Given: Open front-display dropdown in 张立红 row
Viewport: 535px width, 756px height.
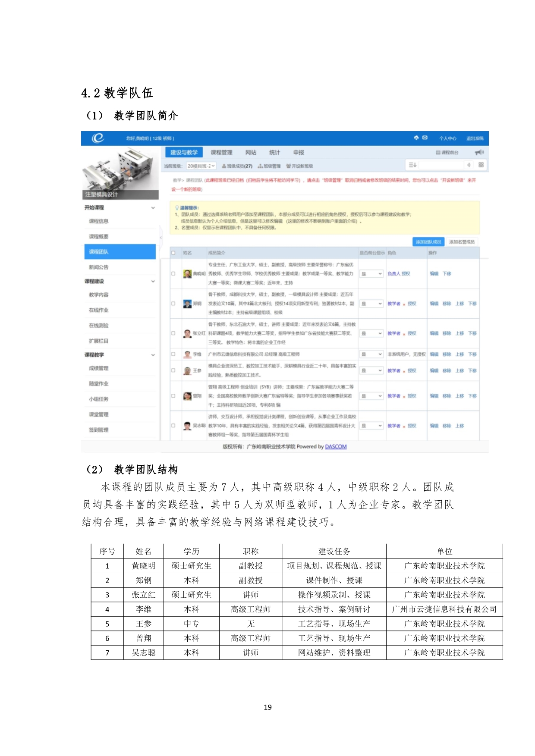Looking at the screenshot, I should 371,333.
